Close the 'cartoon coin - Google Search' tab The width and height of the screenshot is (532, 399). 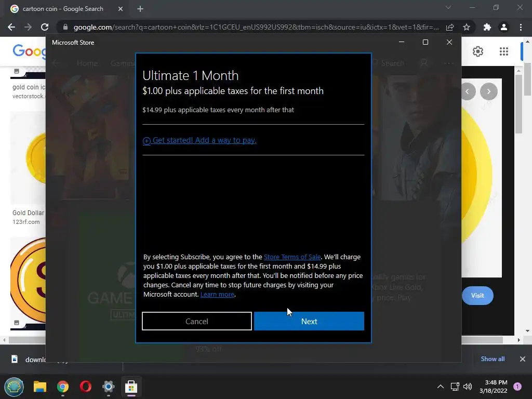(120, 9)
